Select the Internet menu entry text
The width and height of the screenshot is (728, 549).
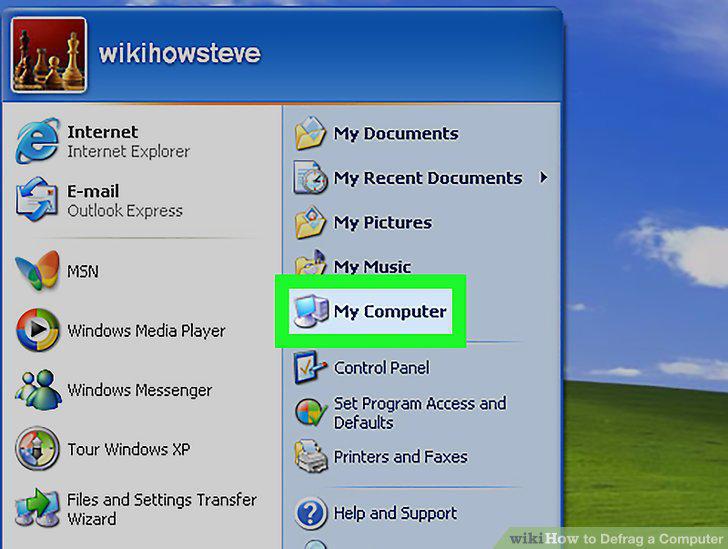(103, 132)
